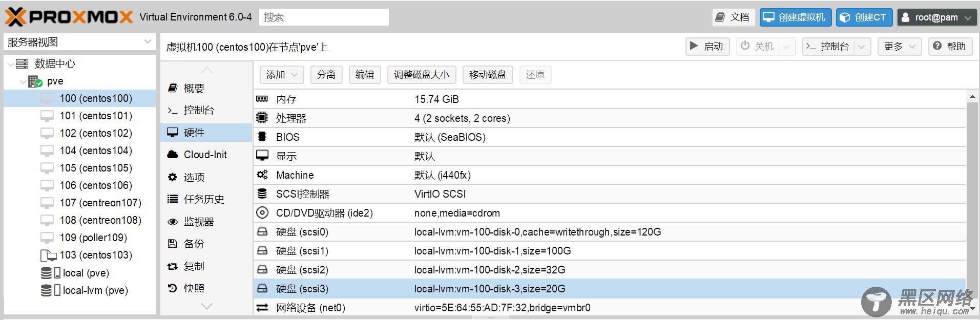The image size is (980, 320).
Task: Click the book icon in 文档 button
Action: (720, 17)
